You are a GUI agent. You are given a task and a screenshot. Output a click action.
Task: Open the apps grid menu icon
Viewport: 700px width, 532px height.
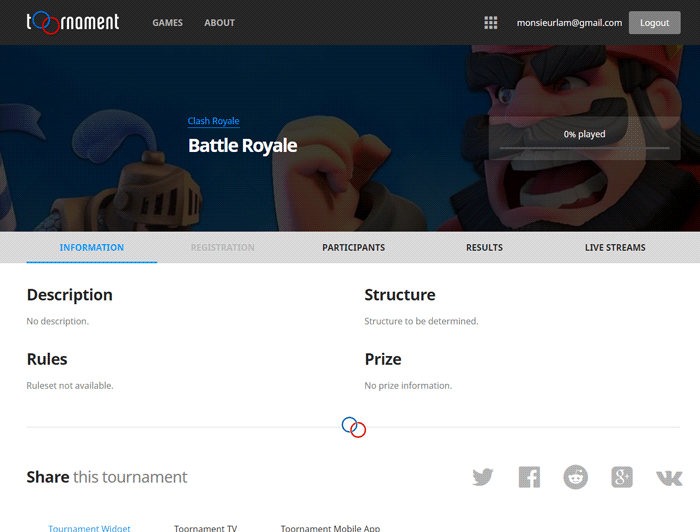491,23
